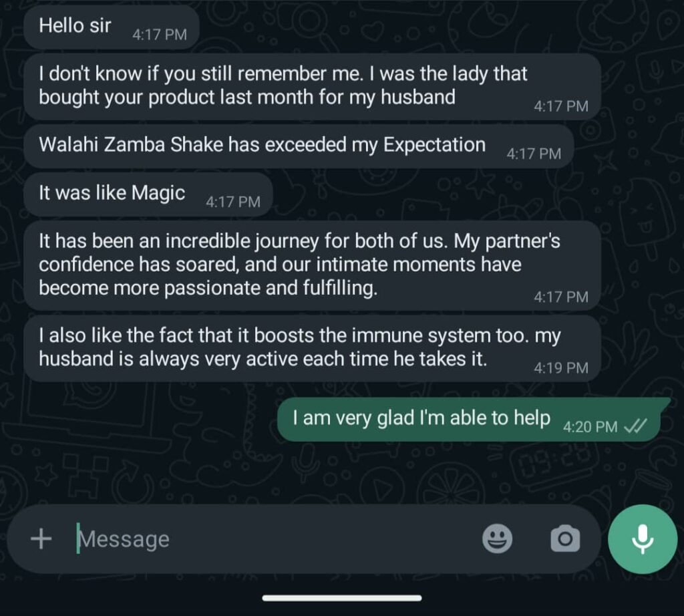Tap the Zamba Shake exceeded Expectation message
Screen dimensions: 684x616
point(299,146)
